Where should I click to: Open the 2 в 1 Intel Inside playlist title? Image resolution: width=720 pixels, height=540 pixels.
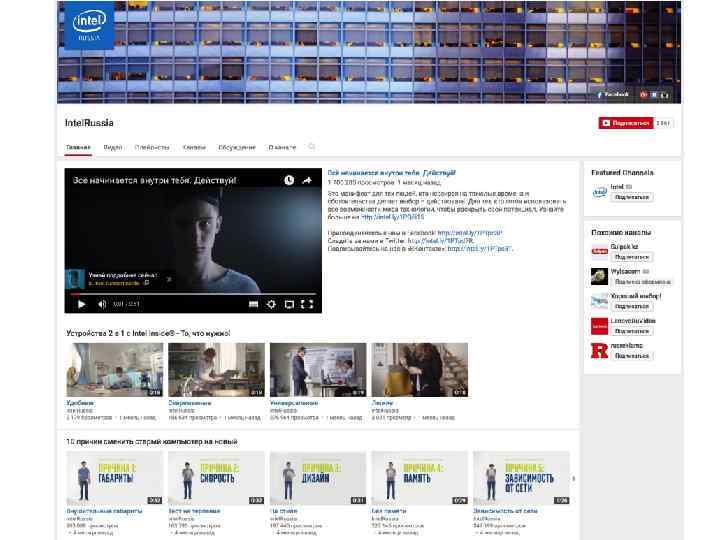click(x=148, y=333)
